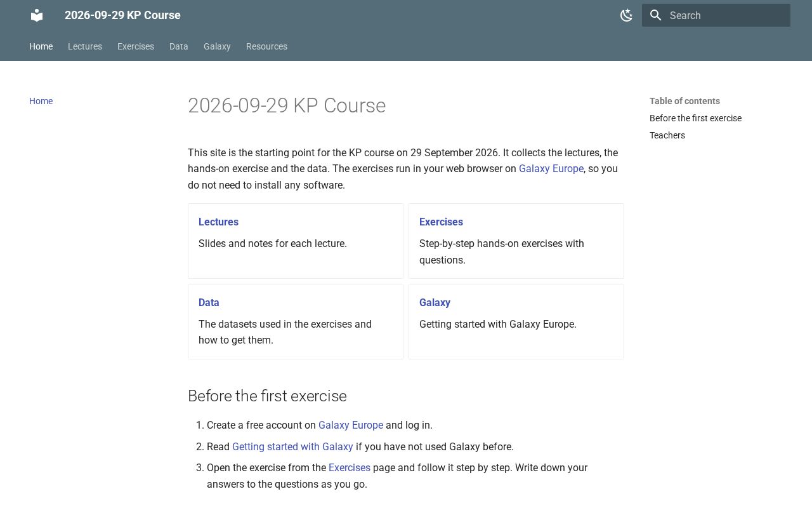The width and height of the screenshot is (812, 508).
Task: Click the Exercises link in step three
Action: tap(350, 468)
